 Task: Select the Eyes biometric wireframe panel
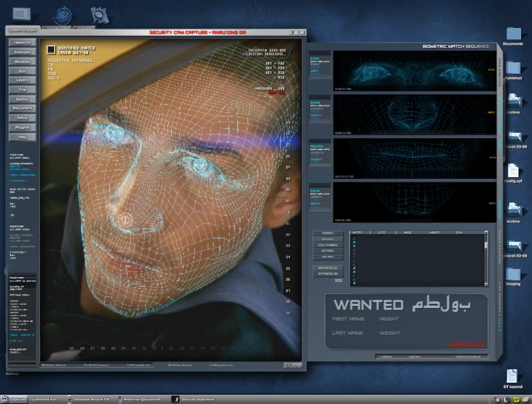[414, 71]
